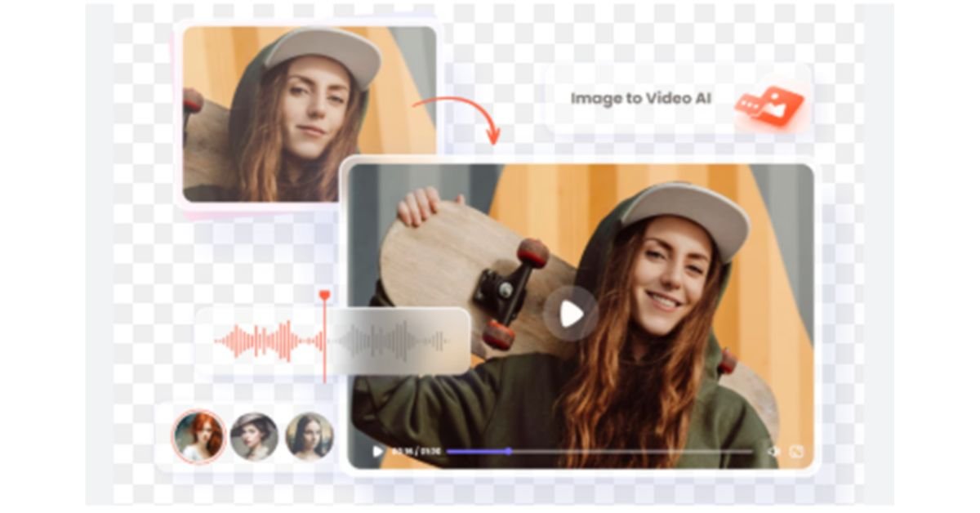Click the center play button overlay
Viewport: 980px width, 513px height.
(569, 314)
